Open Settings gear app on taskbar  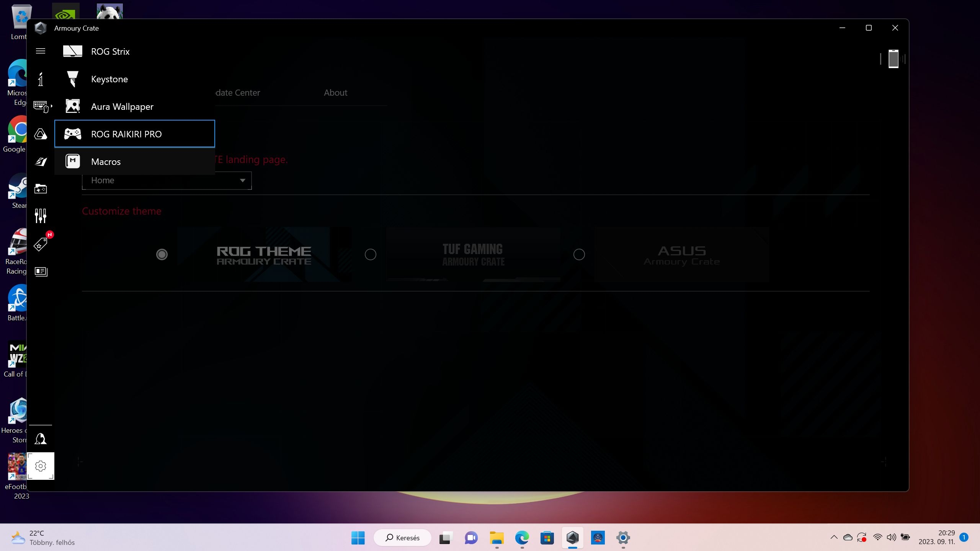click(x=623, y=538)
